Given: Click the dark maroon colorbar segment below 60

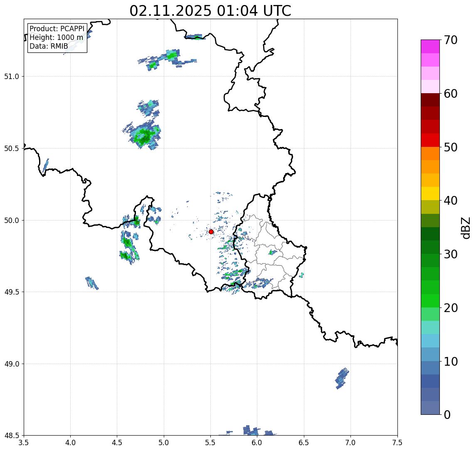Looking at the screenshot, I should 430,100.
